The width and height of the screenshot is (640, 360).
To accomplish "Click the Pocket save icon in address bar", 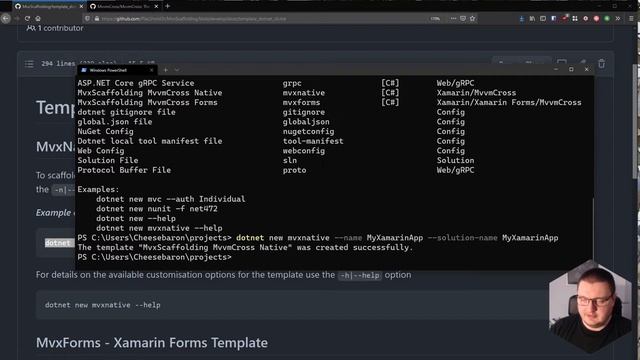I will click(463, 18).
